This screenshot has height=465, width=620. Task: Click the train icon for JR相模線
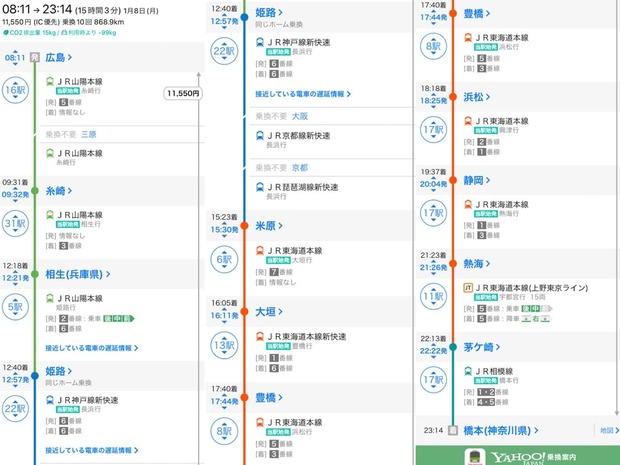[x=468, y=371]
